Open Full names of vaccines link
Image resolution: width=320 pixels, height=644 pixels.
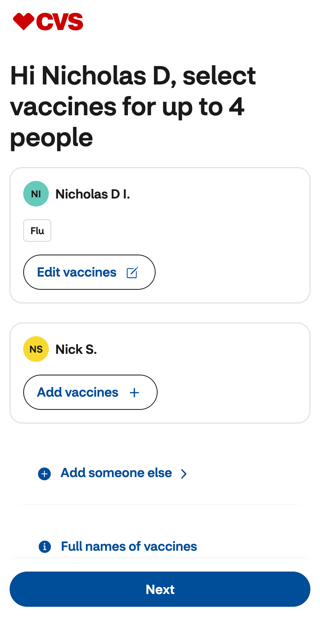point(129,546)
